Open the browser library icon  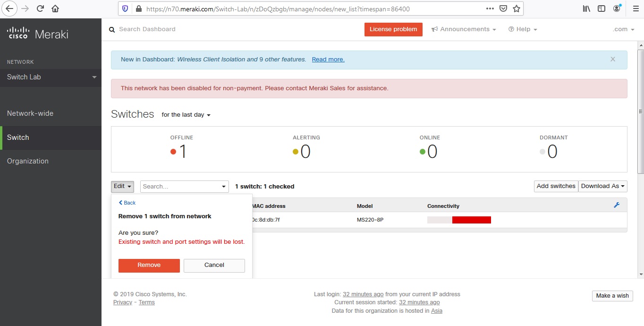[x=586, y=9]
